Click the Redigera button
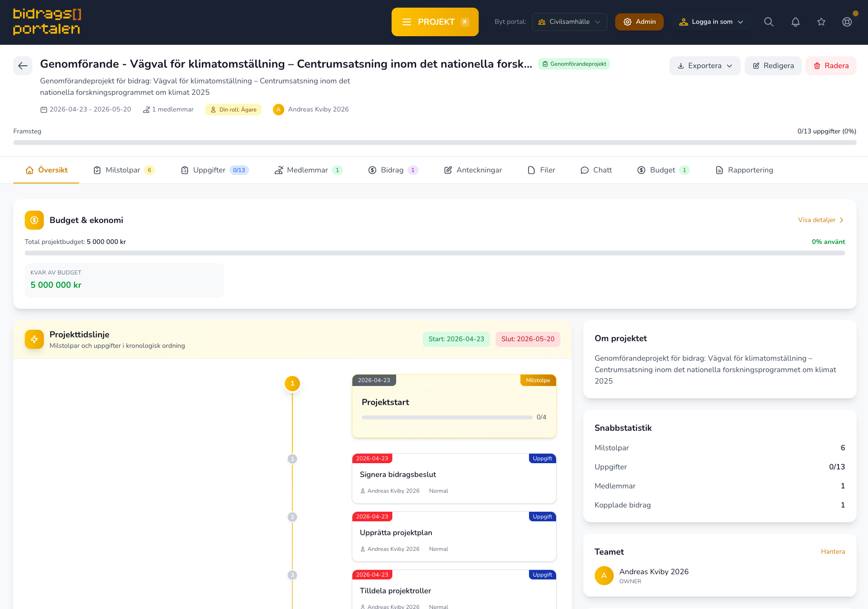 pos(773,66)
